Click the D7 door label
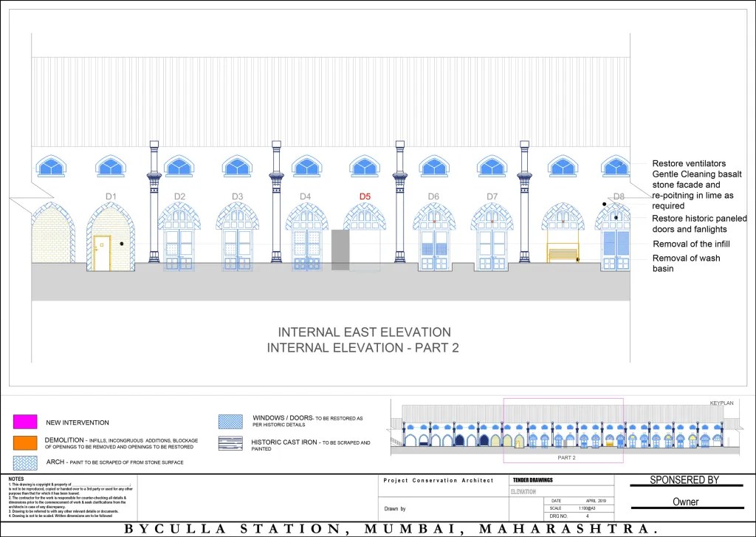This screenshot has height=537, width=756. 492,196
